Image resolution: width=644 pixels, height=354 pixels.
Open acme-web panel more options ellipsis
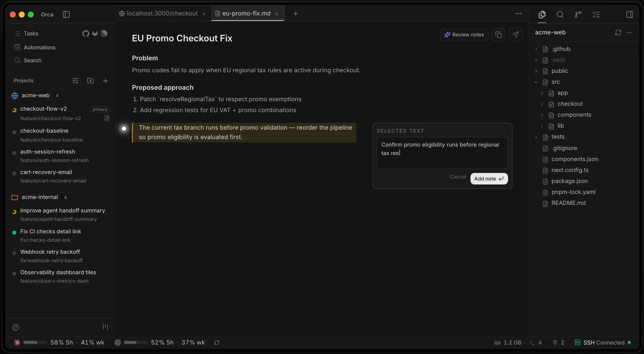point(629,32)
